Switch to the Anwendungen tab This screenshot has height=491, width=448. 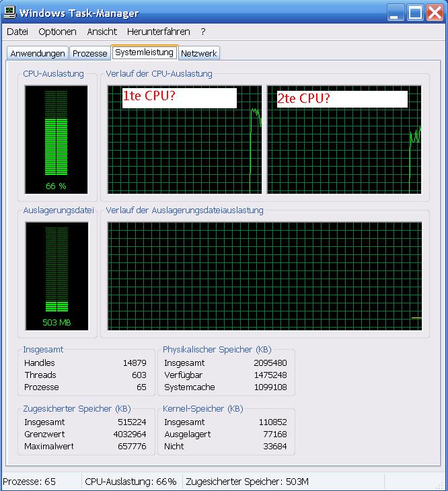(x=38, y=54)
